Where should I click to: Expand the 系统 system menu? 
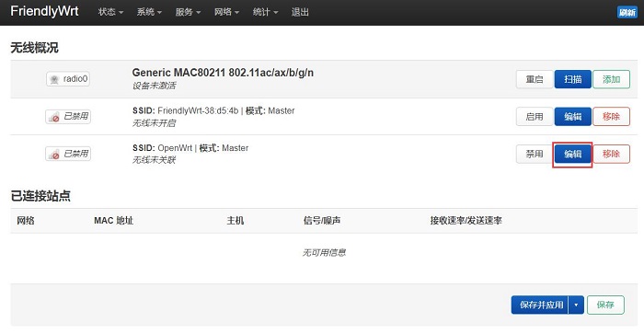pos(149,12)
